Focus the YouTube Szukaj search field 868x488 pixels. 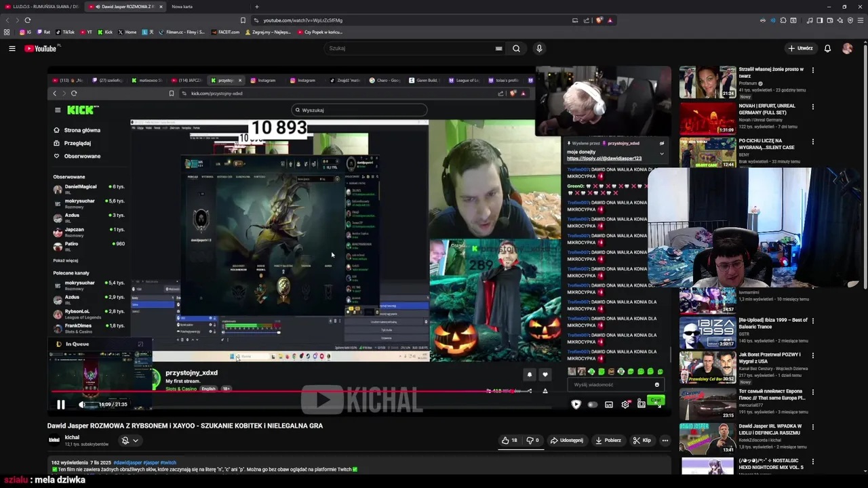pos(410,48)
